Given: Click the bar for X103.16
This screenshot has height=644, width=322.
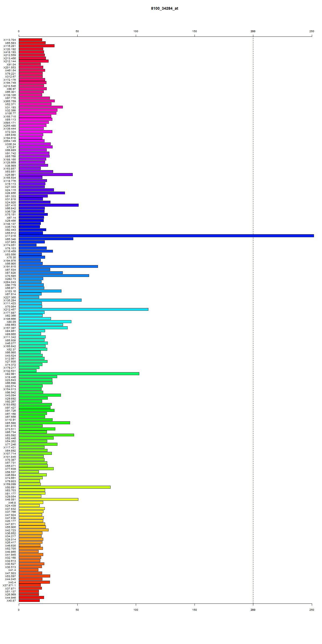Looking at the screenshot, I should pos(40,291).
